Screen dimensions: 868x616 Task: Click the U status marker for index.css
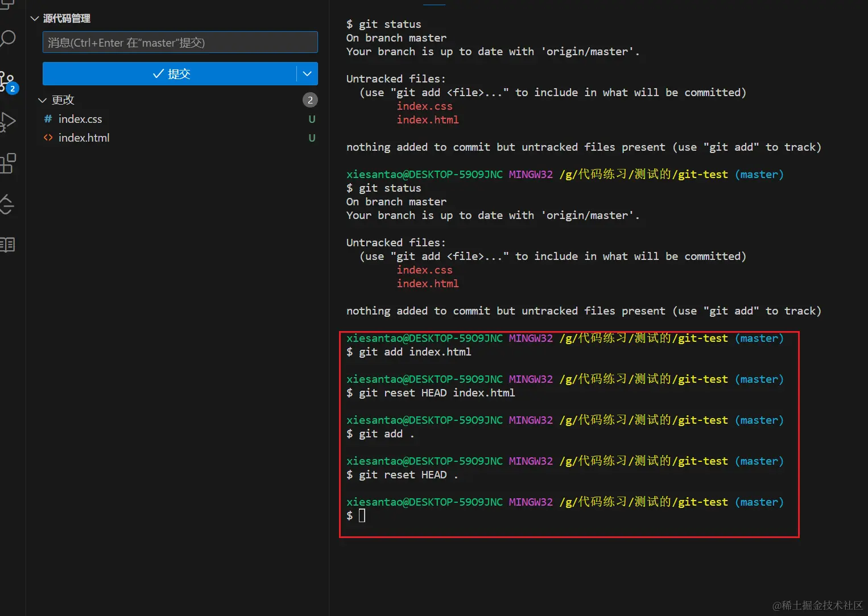[x=312, y=119]
